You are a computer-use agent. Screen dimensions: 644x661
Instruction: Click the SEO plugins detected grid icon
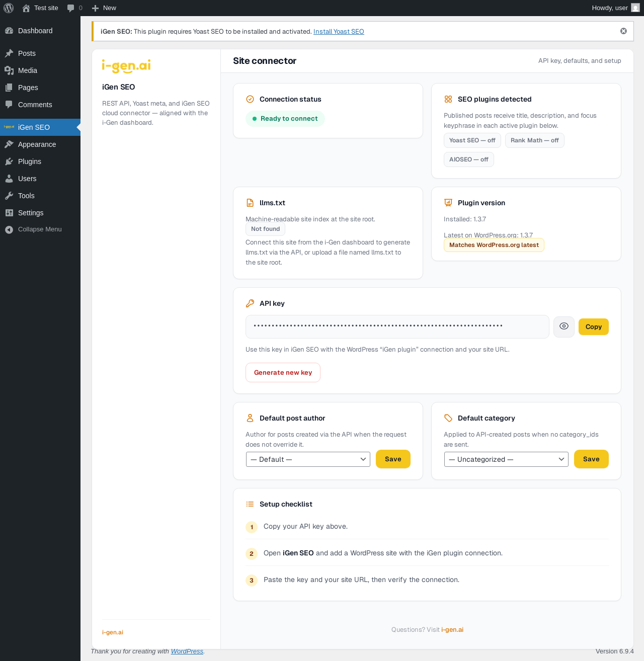tap(448, 99)
